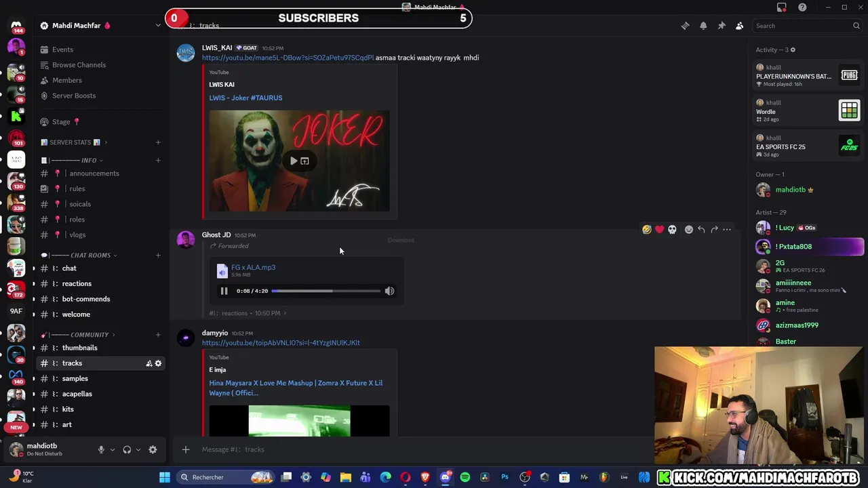868x488 pixels.
Task: Open Spotify from the taskbar
Action: tap(465, 477)
